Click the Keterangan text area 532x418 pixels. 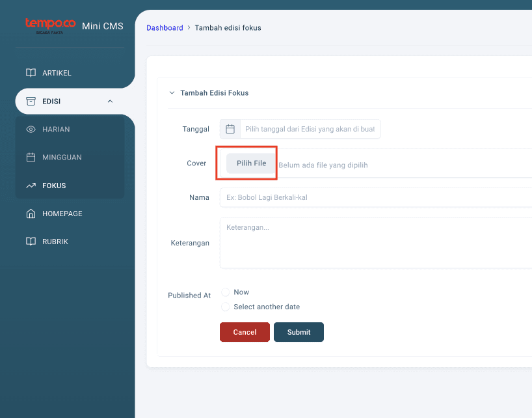click(376, 243)
